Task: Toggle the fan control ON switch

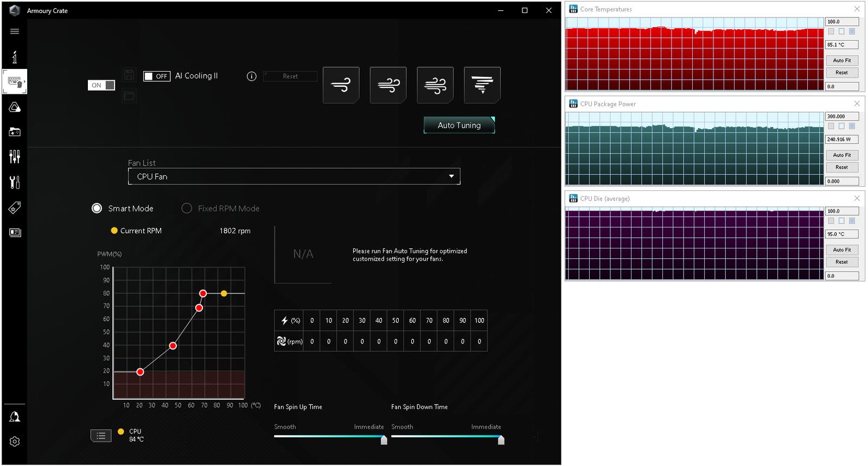Action: 101,85
